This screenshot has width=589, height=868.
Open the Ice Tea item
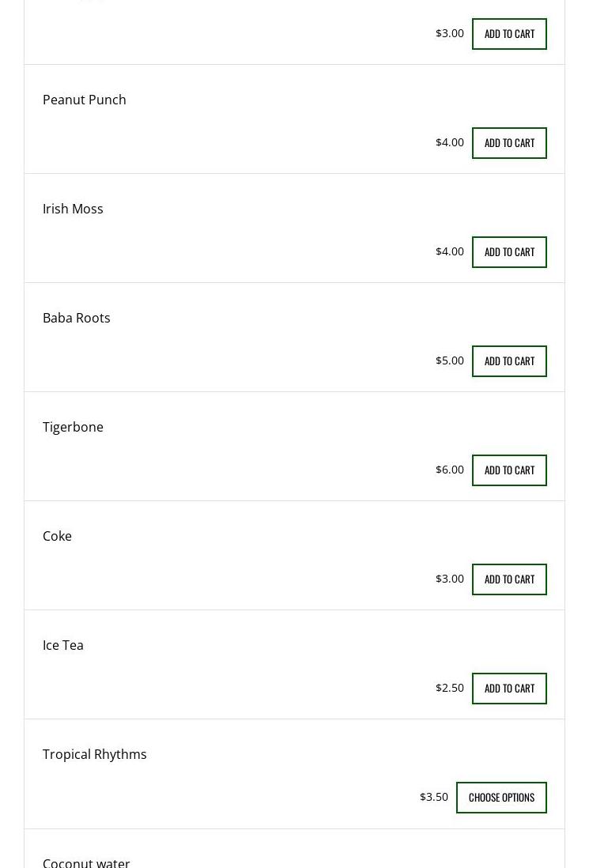pyautogui.click(x=63, y=645)
